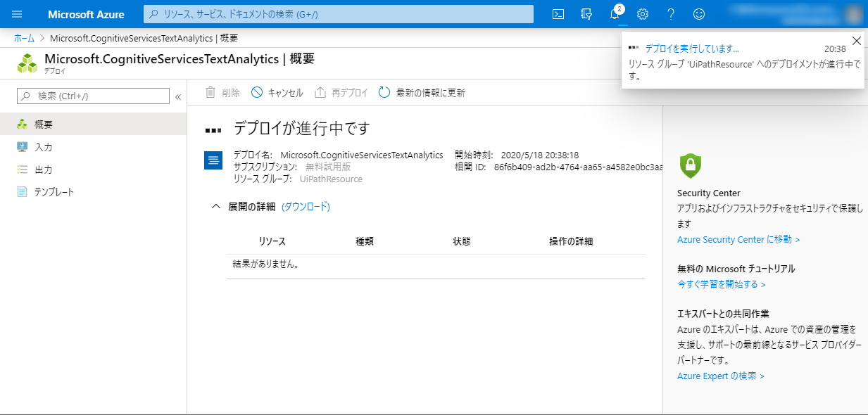Open directory and subscription filter icon
Screen dimensions: 868x415
point(586,14)
